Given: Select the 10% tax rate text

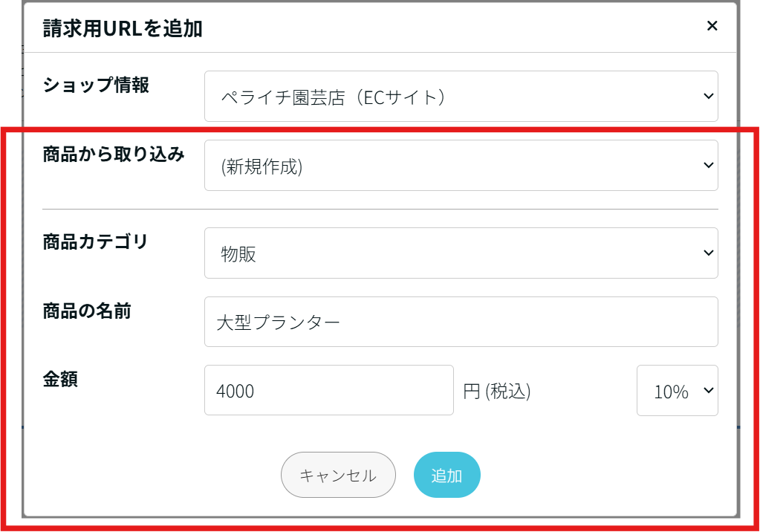Looking at the screenshot, I should coord(670,392).
